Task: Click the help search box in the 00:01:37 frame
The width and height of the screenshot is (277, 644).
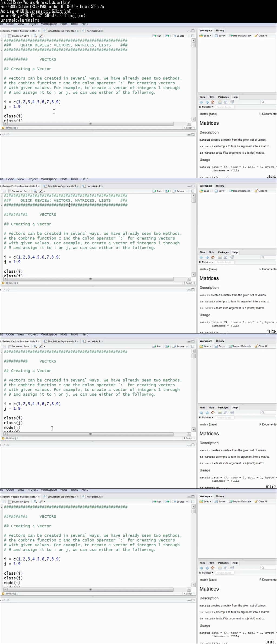Action: pyautogui.click(x=269, y=102)
